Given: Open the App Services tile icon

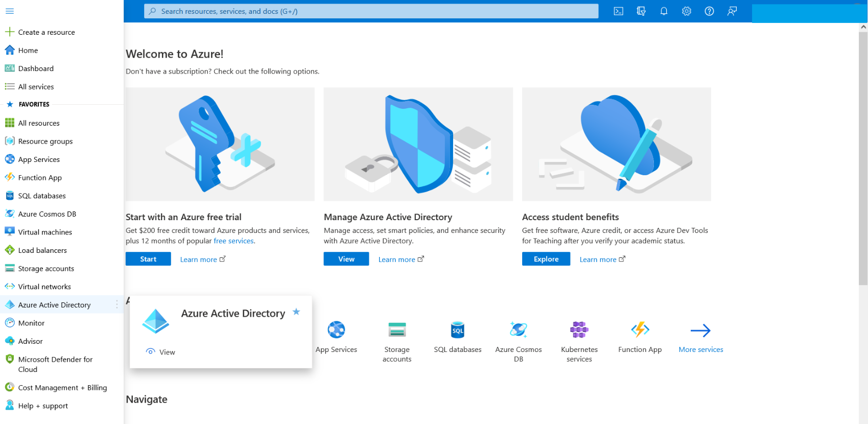Looking at the screenshot, I should click(337, 330).
